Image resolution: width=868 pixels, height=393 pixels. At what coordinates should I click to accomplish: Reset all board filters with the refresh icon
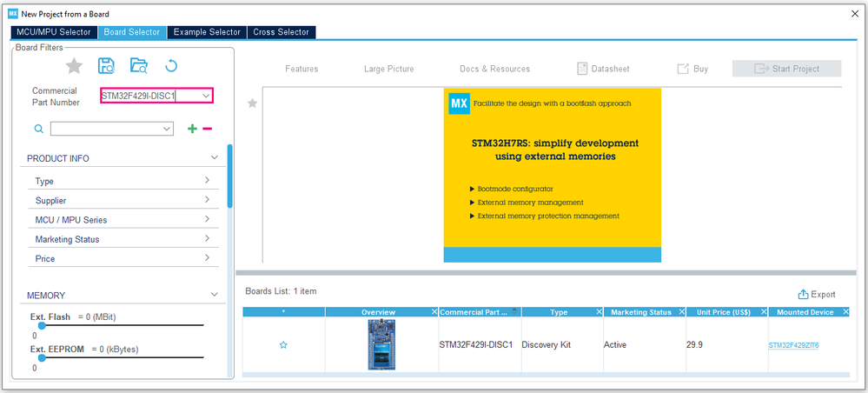pos(171,66)
